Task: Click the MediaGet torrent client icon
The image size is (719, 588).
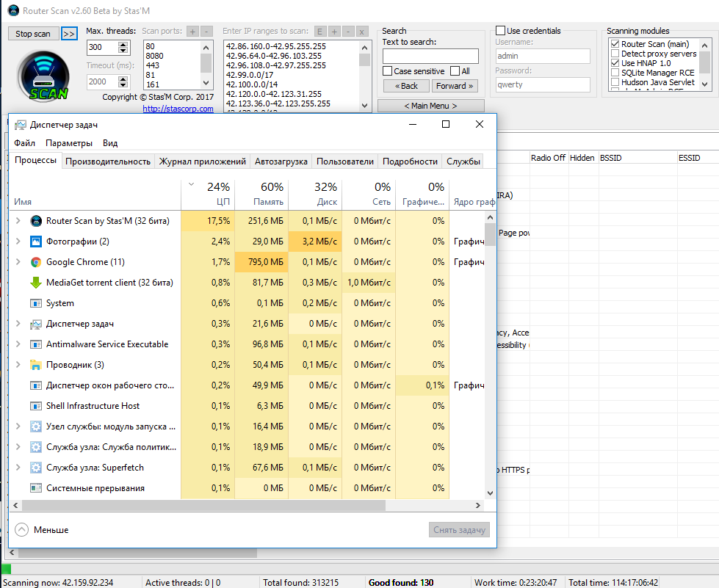Action: pyautogui.click(x=36, y=283)
